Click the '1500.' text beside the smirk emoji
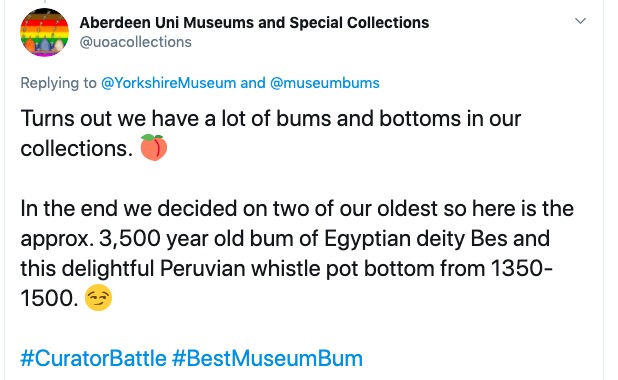The height and width of the screenshot is (380, 618). (x=50, y=298)
